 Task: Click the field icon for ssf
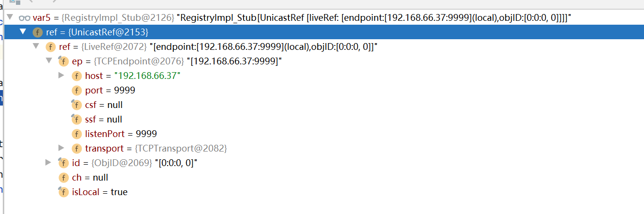76,120
